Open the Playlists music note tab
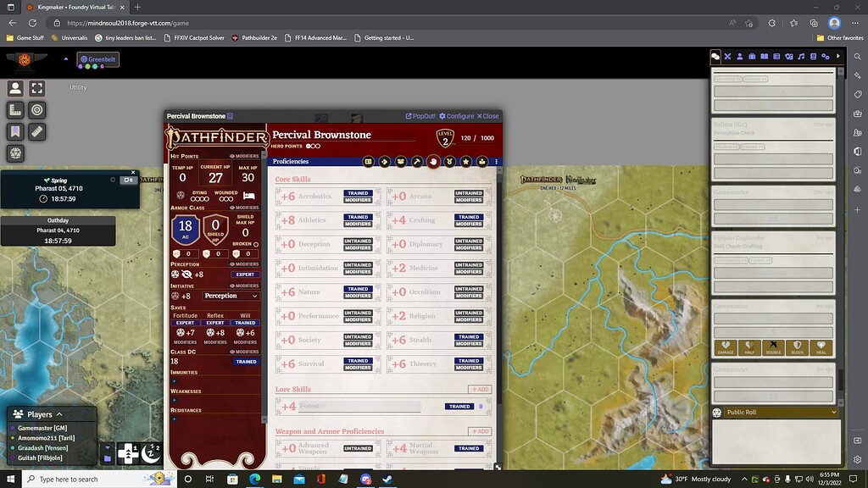The height and width of the screenshot is (488, 868). click(x=801, y=57)
